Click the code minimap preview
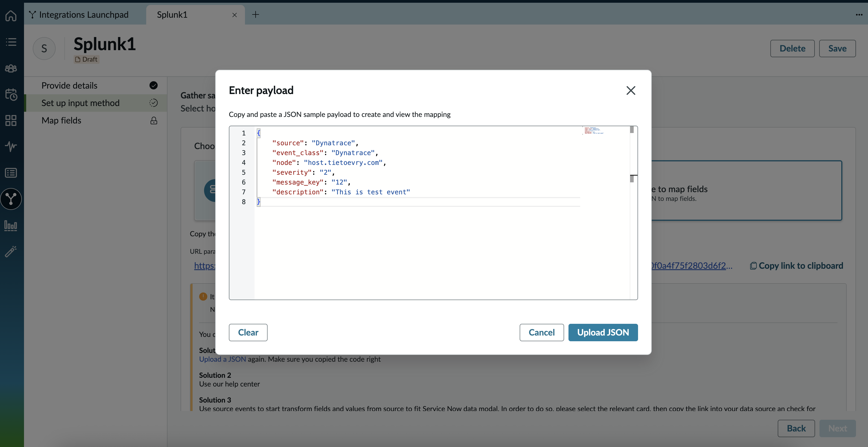The width and height of the screenshot is (868, 447). coord(594,131)
